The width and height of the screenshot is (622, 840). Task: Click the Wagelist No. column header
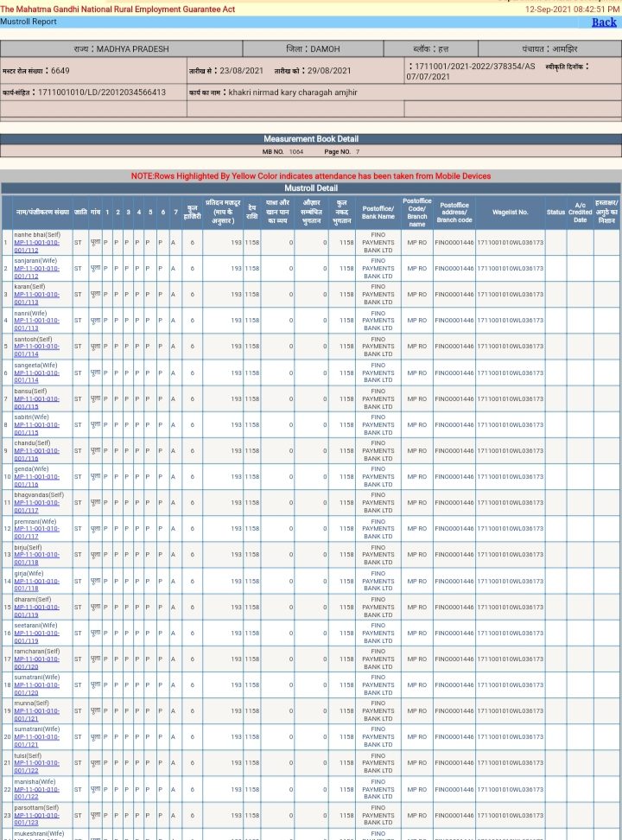(510, 212)
